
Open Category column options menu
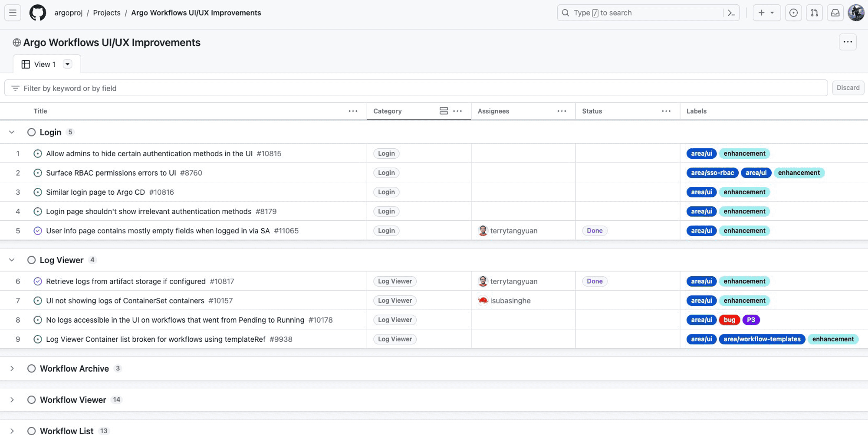[x=457, y=111]
